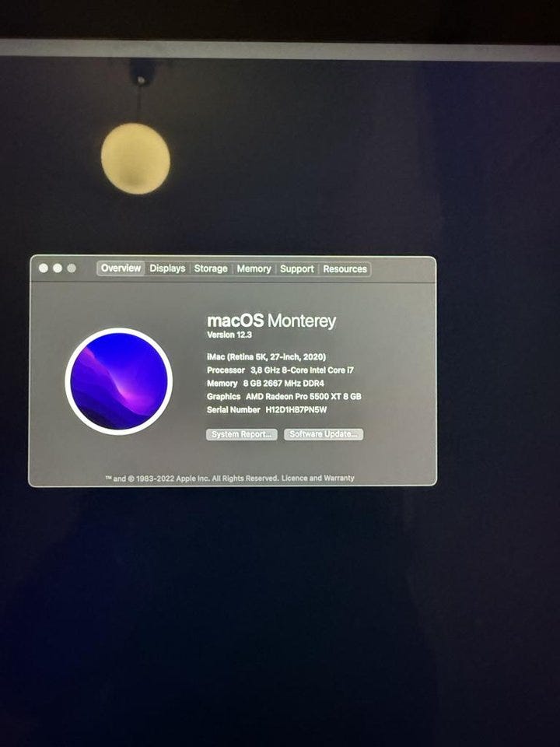Click the System Report... button
Screen dimensions: 560x747
point(241,434)
